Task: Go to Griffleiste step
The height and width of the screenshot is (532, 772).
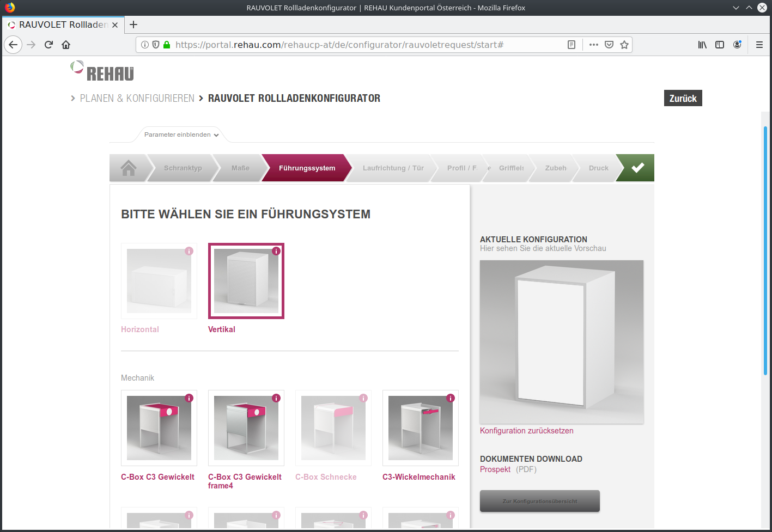Action: [511, 168]
